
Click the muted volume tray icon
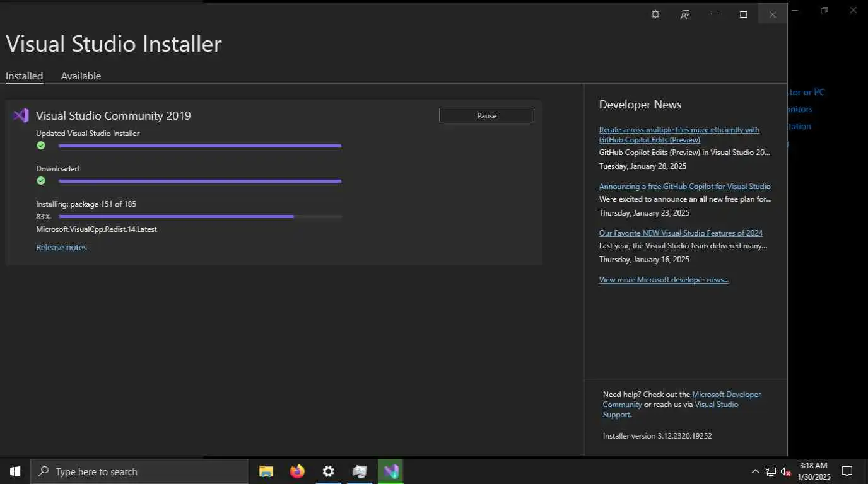786,471
